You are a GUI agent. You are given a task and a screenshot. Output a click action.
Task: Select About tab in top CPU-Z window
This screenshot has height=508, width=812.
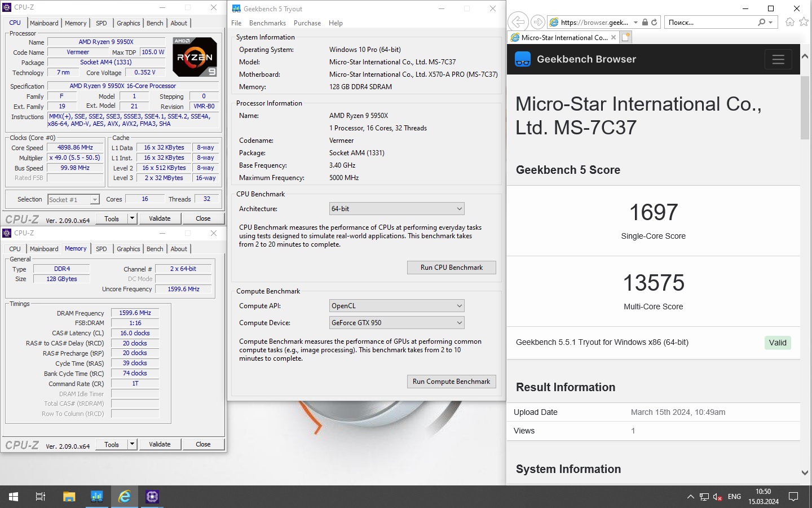[179, 23]
